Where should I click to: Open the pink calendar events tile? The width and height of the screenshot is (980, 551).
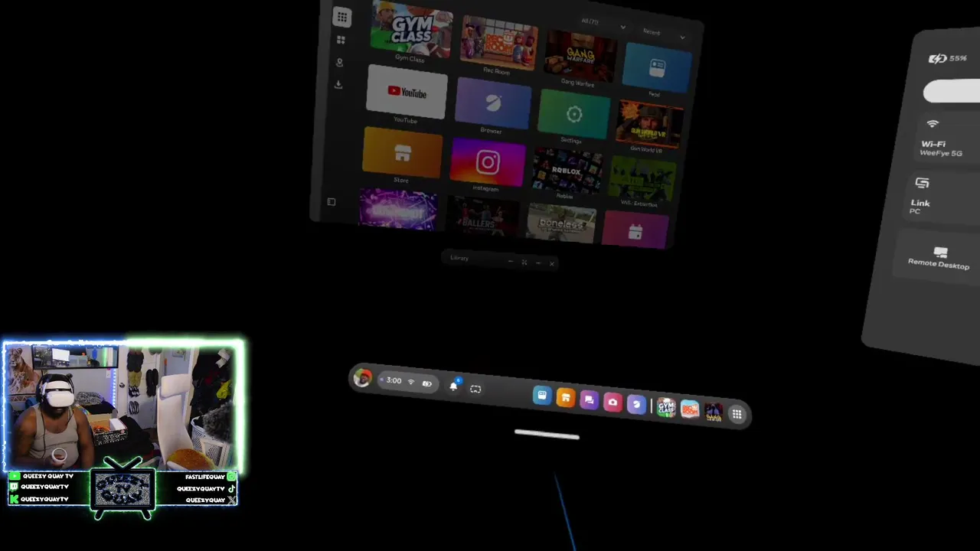[635, 231]
